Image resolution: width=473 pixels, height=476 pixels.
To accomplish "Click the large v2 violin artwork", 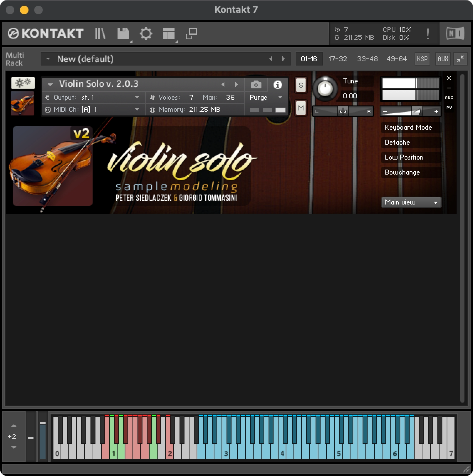I will click(53, 166).
